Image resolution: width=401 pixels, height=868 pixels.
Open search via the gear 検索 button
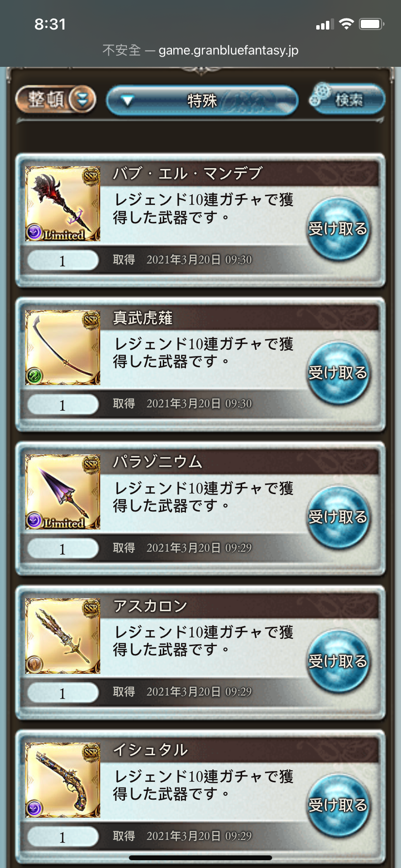coord(347,99)
